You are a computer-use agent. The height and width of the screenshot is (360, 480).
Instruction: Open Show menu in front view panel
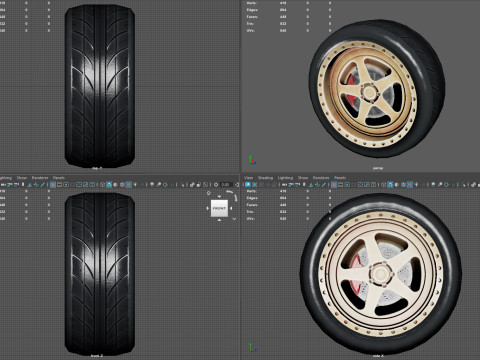tap(22, 178)
